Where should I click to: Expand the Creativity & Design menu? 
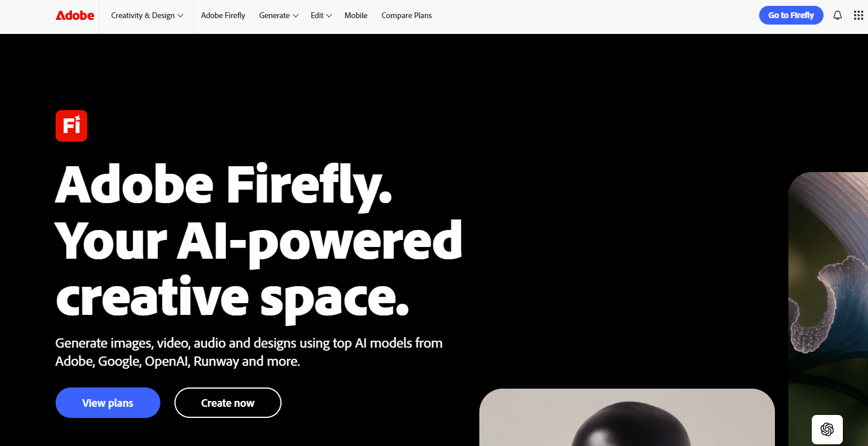(147, 16)
